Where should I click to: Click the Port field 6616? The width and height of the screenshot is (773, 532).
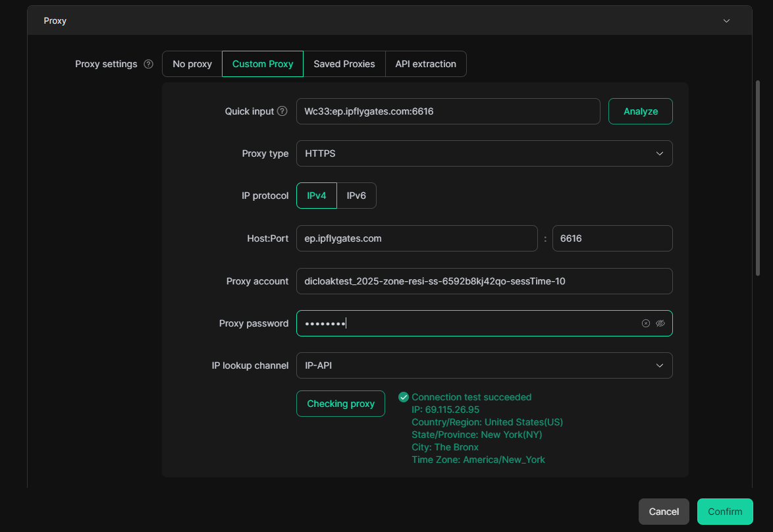pyautogui.click(x=612, y=238)
